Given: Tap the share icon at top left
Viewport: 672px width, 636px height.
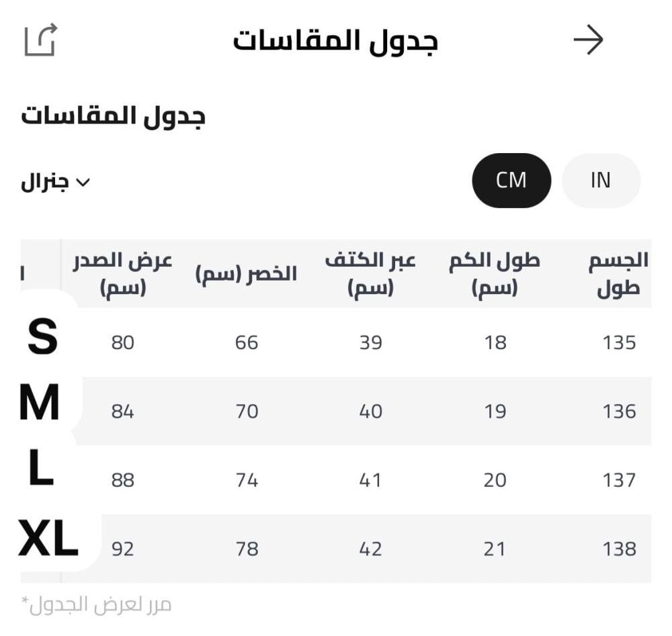Looking at the screenshot, I should coord(40,40).
